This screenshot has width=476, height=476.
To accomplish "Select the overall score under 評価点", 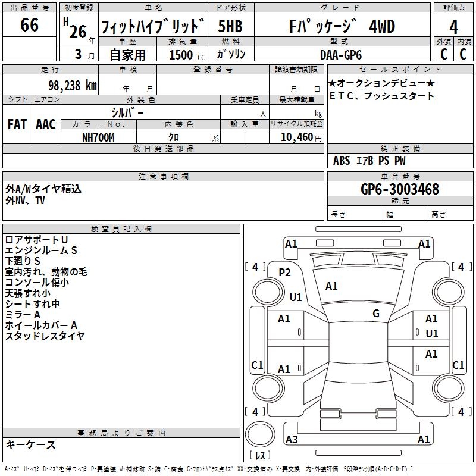I will pyautogui.click(x=453, y=27).
